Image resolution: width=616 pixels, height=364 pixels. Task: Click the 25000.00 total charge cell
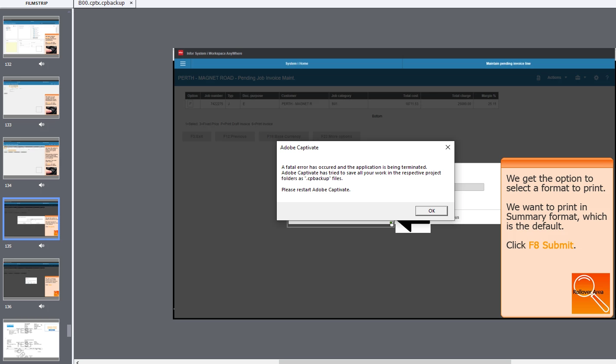point(446,104)
